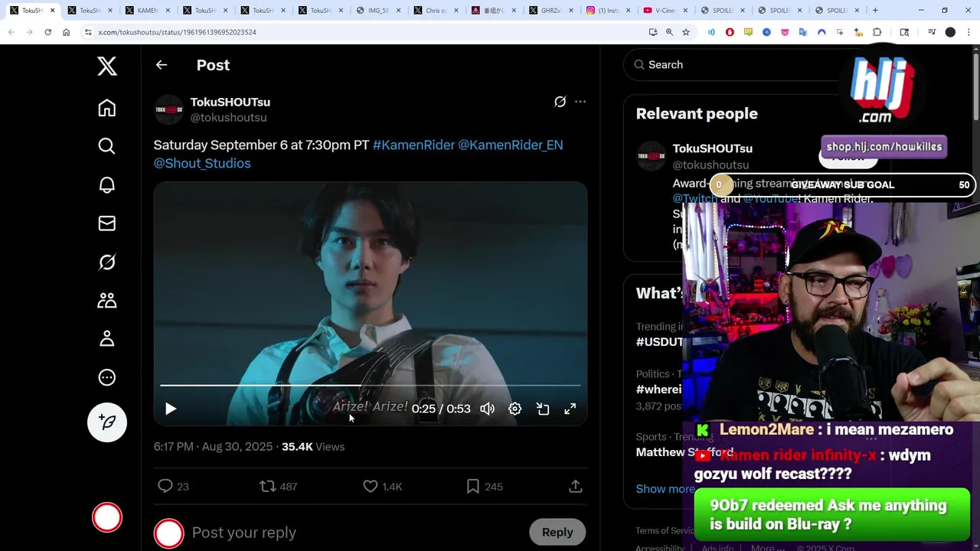980x551 pixels.
Task: Switch to the GHRZat tab
Action: (551, 11)
